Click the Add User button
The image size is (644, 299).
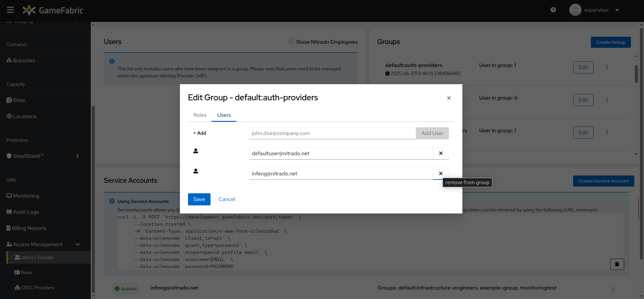[x=432, y=133]
